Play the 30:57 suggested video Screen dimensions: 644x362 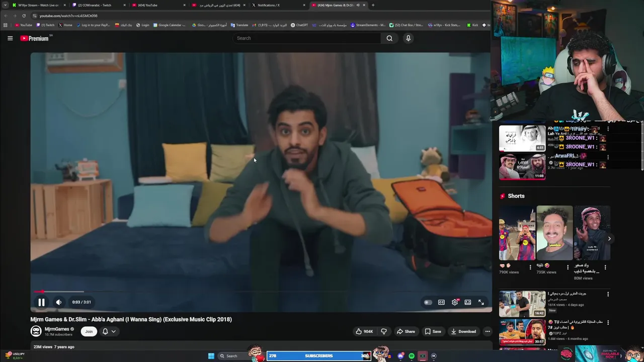tap(522, 332)
